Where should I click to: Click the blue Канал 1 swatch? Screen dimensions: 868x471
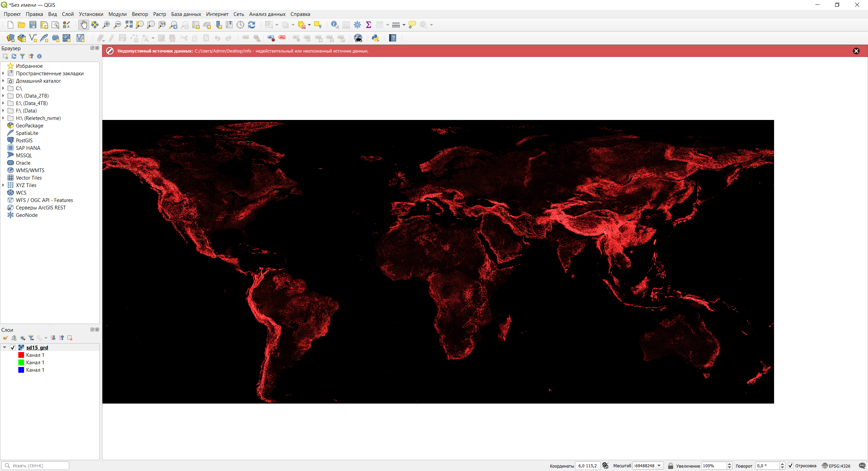point(21,370)
